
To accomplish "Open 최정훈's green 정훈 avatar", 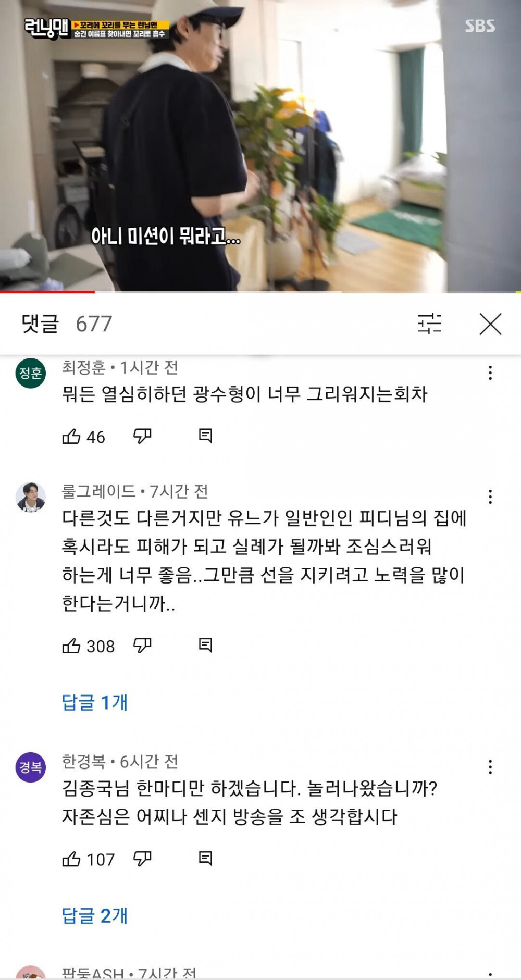I will (x=31, y=373).
